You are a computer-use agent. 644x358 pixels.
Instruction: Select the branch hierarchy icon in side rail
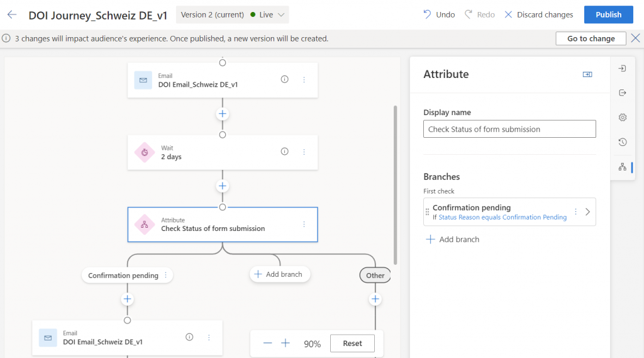tap(622, 167)
